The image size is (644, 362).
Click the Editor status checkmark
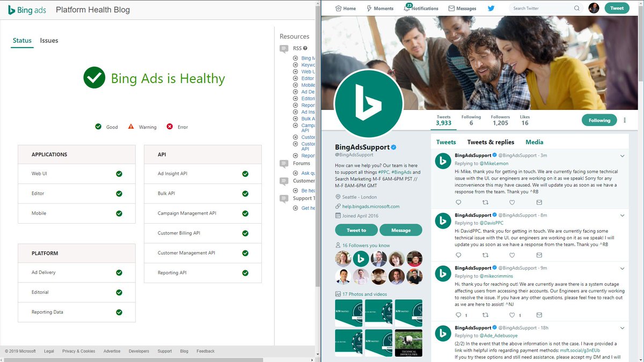[x=119, y=194]
